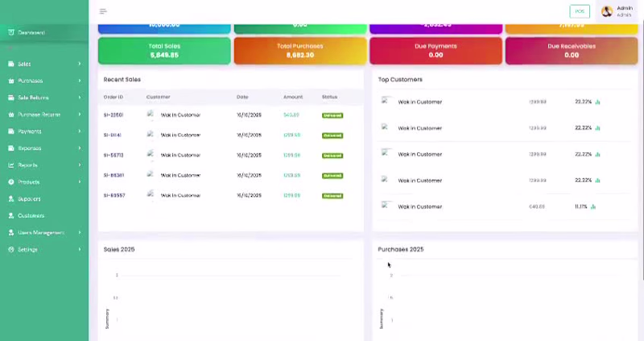This screenshot has height=341, width=644.
Task: Click the Sale Returns icon in sidebar
Action: (x=11, y=98)
